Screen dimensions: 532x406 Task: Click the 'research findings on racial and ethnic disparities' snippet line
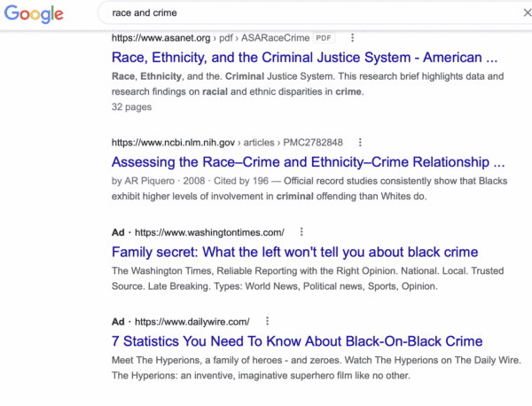tap(238, 91)
